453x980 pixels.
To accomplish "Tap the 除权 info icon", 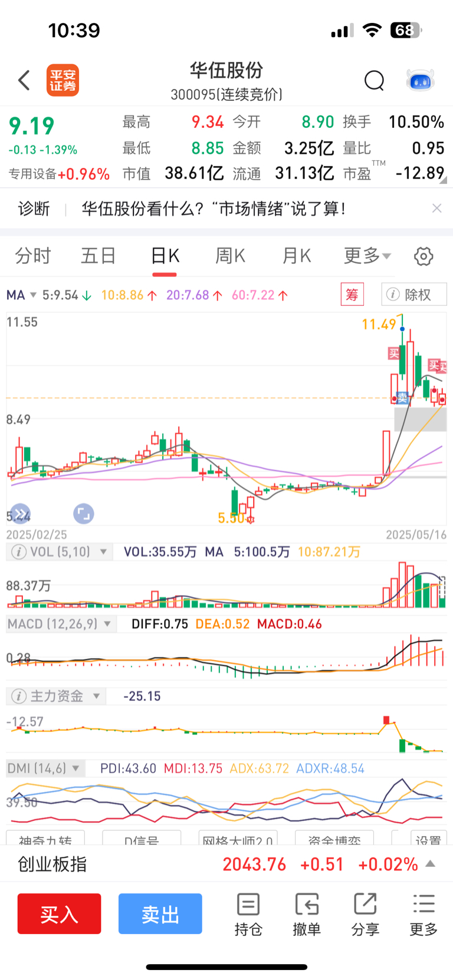I will pos(393,294).
